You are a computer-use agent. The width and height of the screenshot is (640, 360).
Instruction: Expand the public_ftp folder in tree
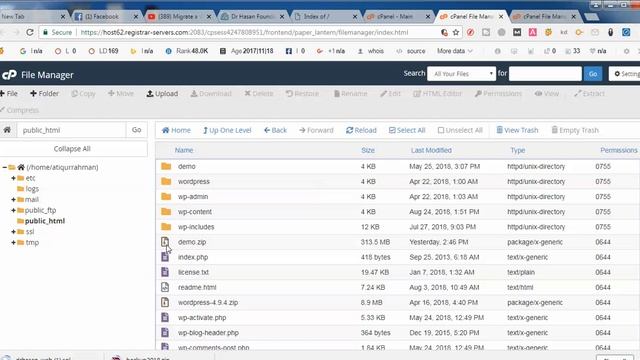coord(13,210)
